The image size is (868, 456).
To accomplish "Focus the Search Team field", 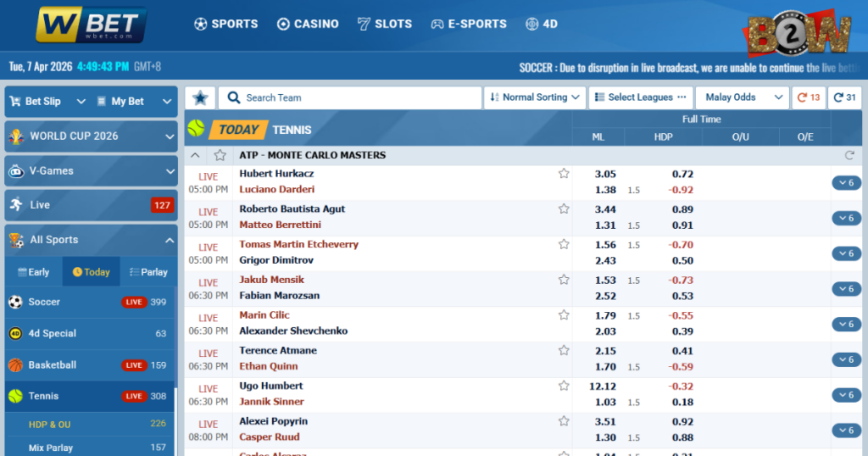I will pyautogui.click(x=350, y=98).
